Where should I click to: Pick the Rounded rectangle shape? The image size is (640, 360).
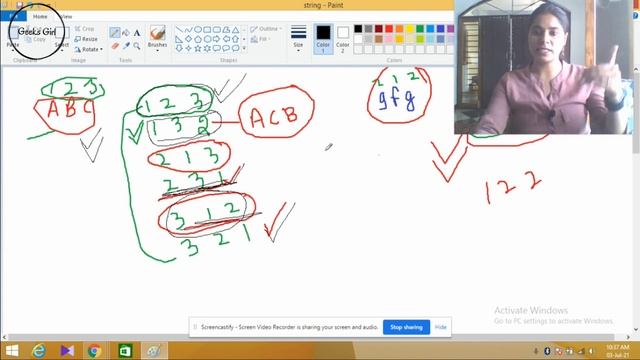tap(217, 29)
